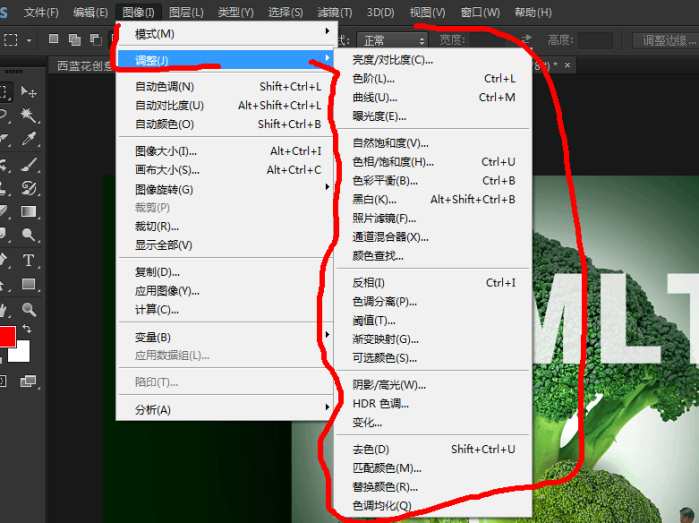699x523 pixels.
Task: Choose 阴影/高光(W) adjustment
Action: (x=433, y=385)
